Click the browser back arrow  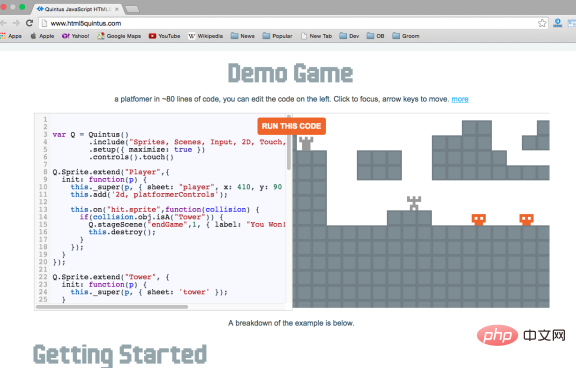pyautogui.click(x=3, y=23)
